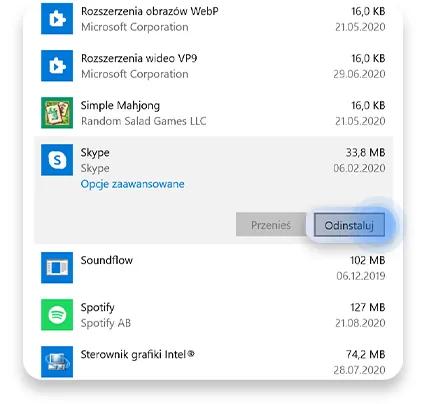This screenshot has height=404, width=423.
Task: Click the 06.12.2019 install date
Action: [361, 276]
